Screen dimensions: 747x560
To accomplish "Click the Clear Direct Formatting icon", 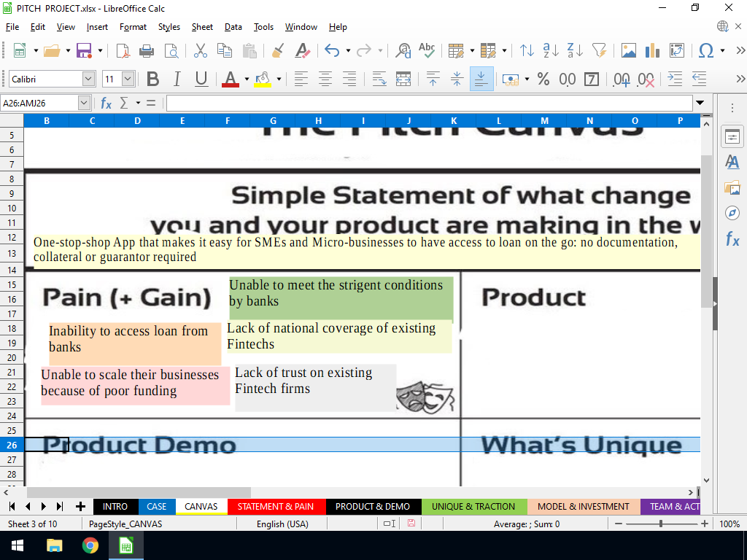I will pyautogui.click(x=303, y=50).
